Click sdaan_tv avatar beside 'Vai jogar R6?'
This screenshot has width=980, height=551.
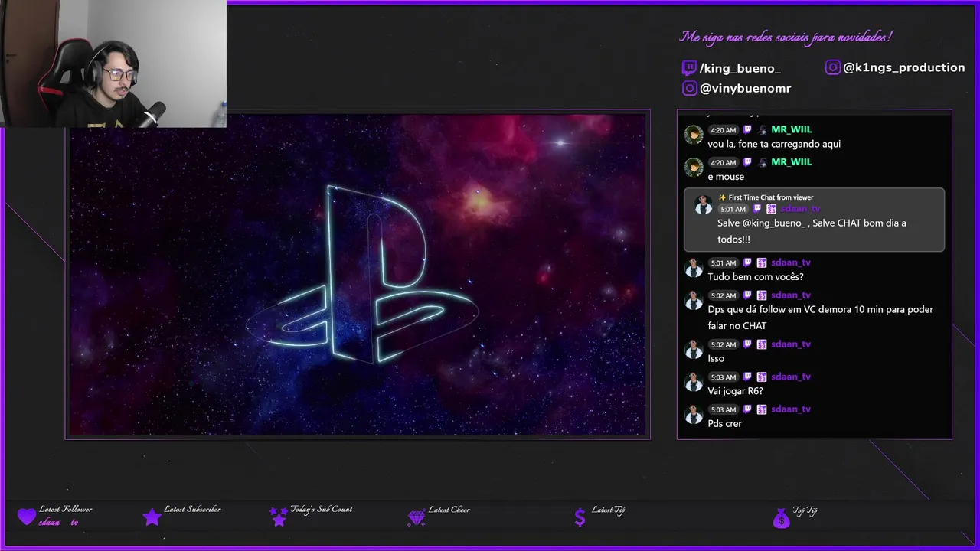coord(694,382)
